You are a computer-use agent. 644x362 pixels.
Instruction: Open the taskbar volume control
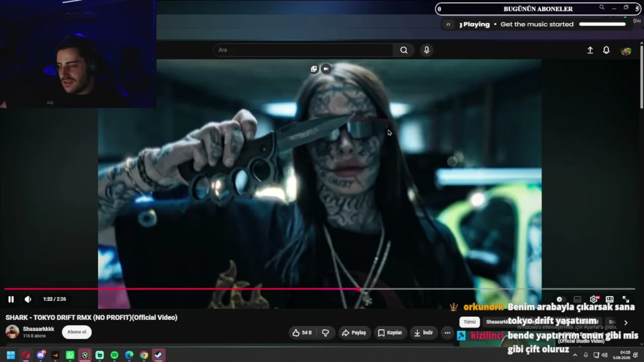(604, 355)
